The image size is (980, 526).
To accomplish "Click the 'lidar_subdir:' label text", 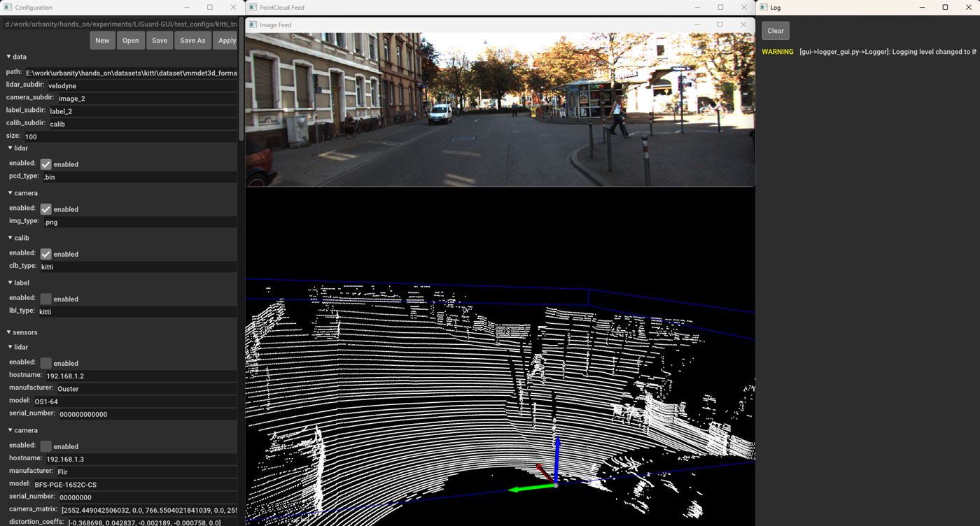I will click(x=25, y=85).
